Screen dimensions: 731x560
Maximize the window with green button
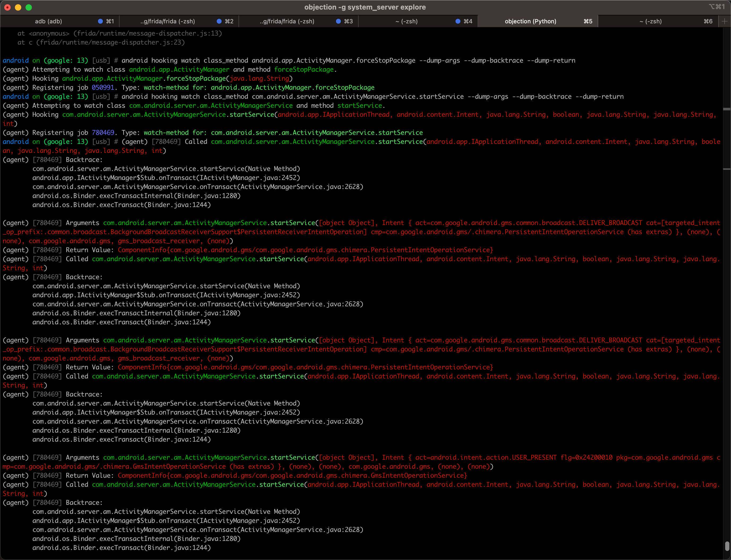(29, 7)
